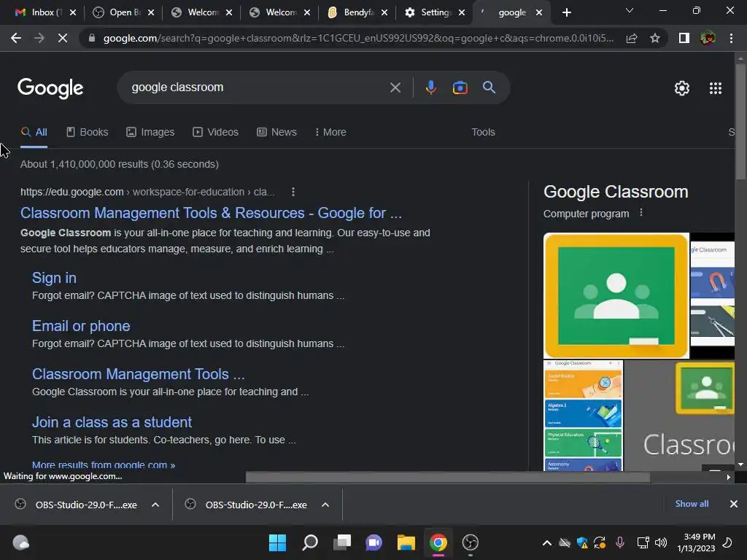
Task: Show hidden system tray icons
Action: pyautogui.click(x=547, y=542)
